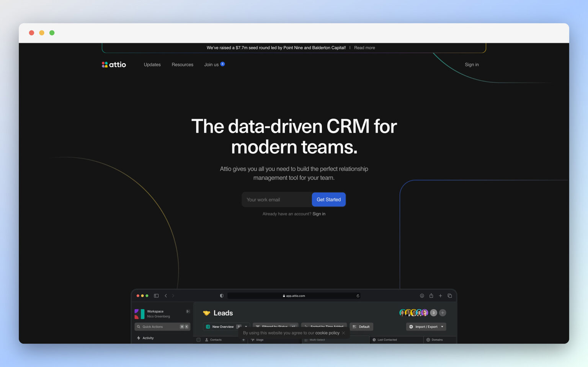
Task: Open a new tab with the plus icon
Action: (440, 296)
